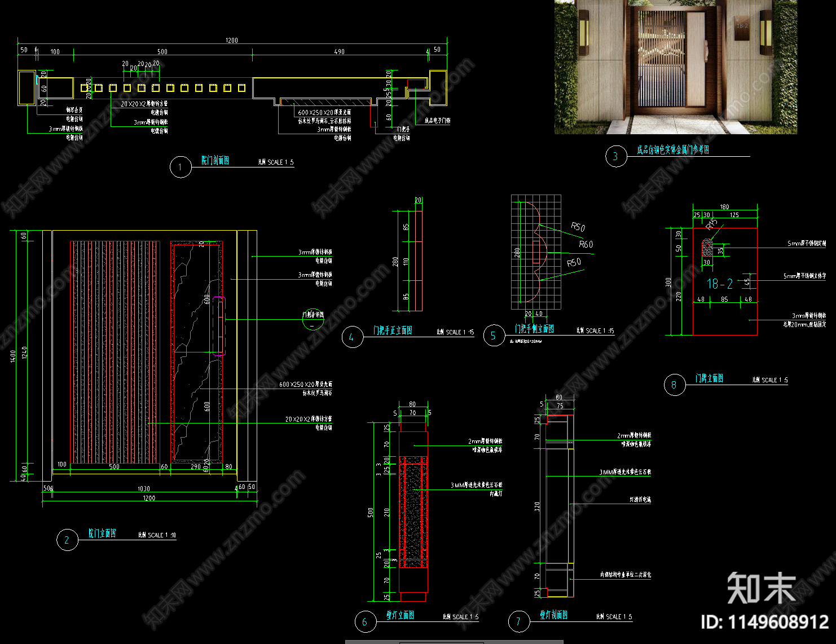This screenshot has height=644, width=836.
Task: Select the pink door handle in the gate elevation
Action: click(x=220, y=327)
